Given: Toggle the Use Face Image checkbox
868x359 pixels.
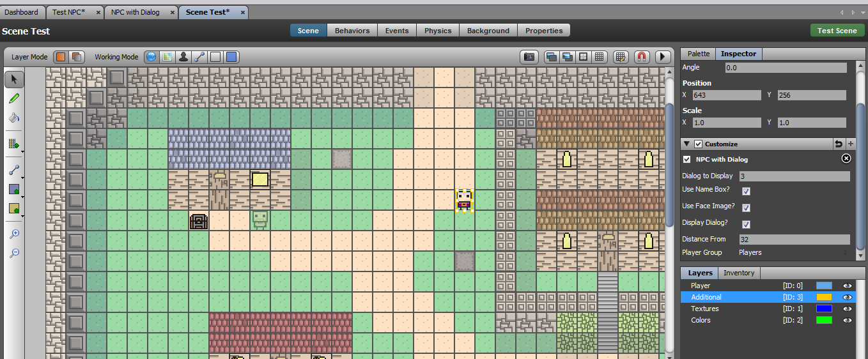Looking at the screenshot, I should tap(746, 208).
